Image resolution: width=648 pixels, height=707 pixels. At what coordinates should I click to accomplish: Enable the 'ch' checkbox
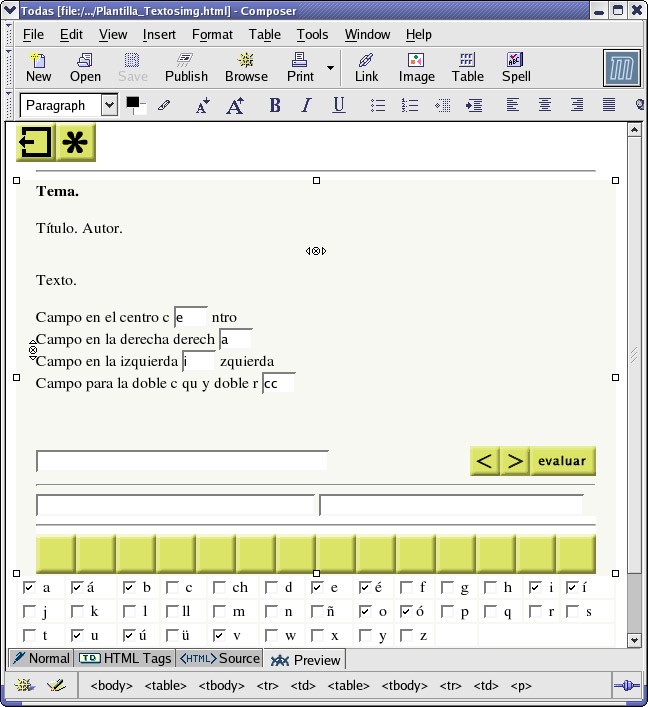(x=220, y=588)
